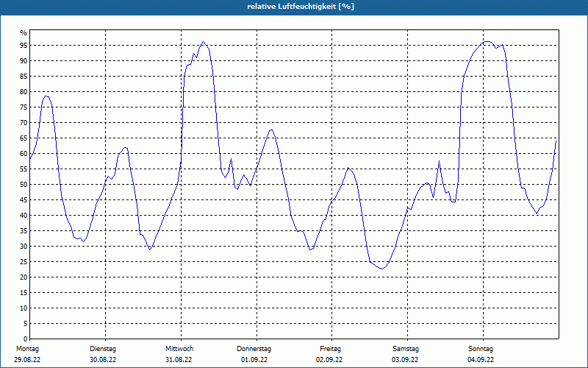Click the '%' unit label on the y-axis
This screenshot has width=588, height=368.
click(24, 33)
